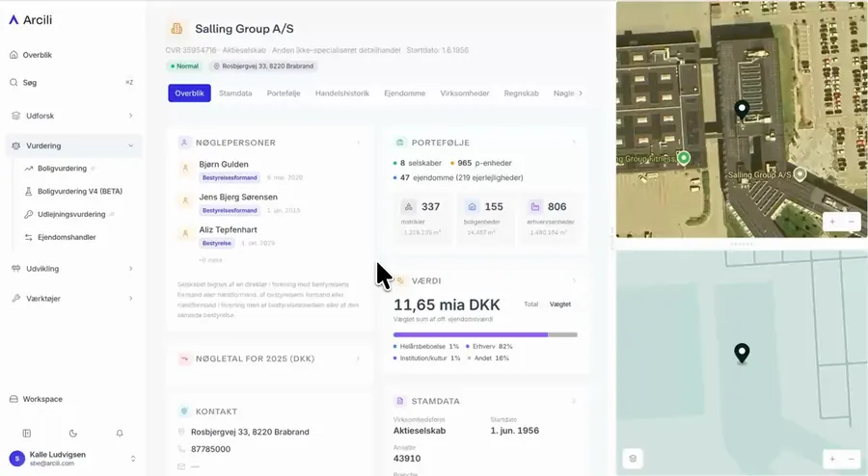Open the Portefølje card arrow
The width and height of the screenshot is (868, 476).
[x=574, y=143]
